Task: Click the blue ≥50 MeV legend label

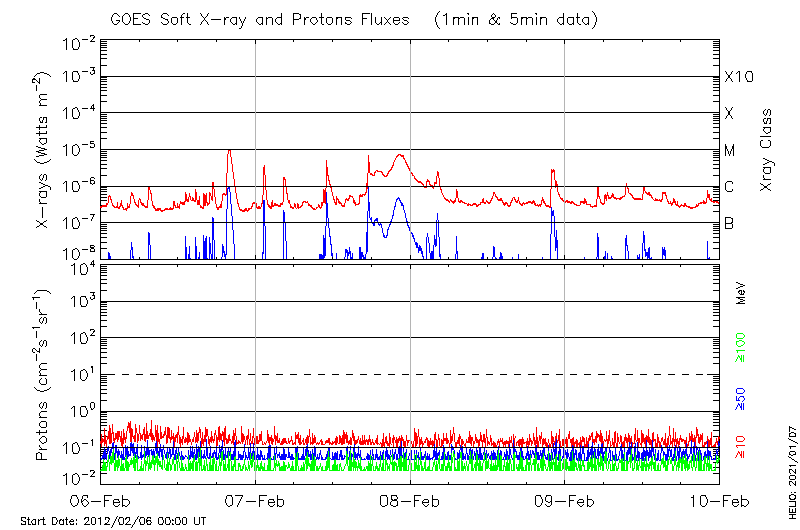Action: (742, 399)
